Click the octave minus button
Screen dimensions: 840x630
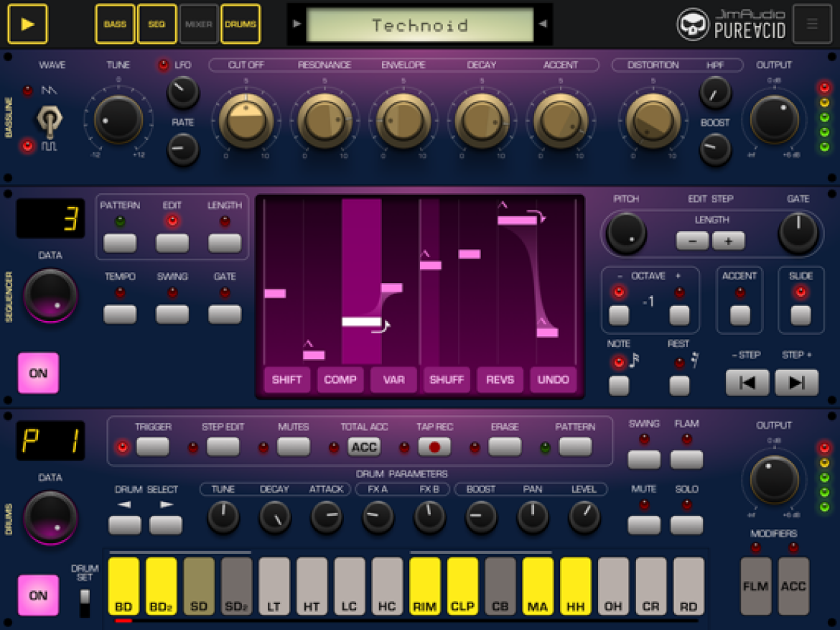point(619,315)
